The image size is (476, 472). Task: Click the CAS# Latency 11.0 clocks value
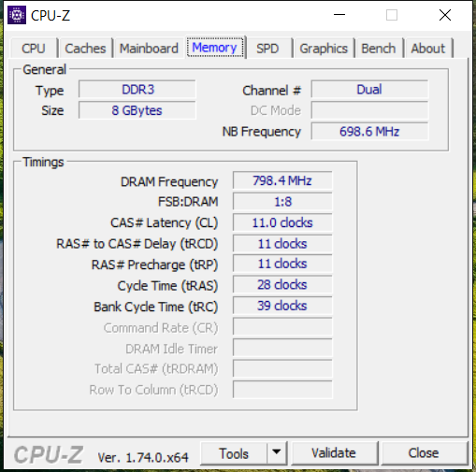[282, 222]
